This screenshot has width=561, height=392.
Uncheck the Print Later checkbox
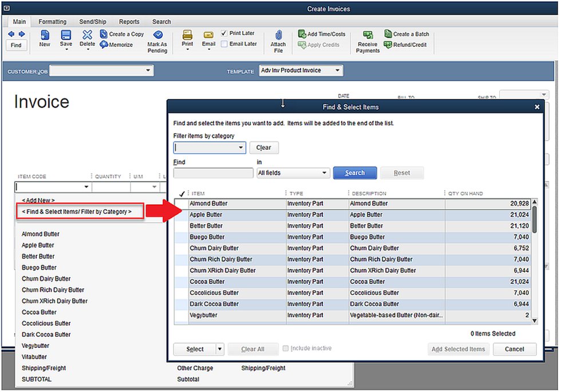(x=224, y=33)
